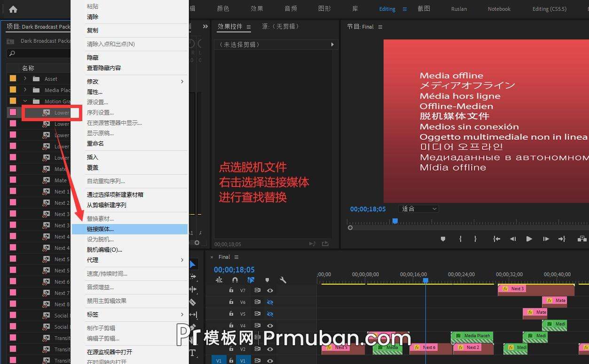
Task: Toggle the snap magnet in the timeline toolbar
Action: (x=234, y=280)
